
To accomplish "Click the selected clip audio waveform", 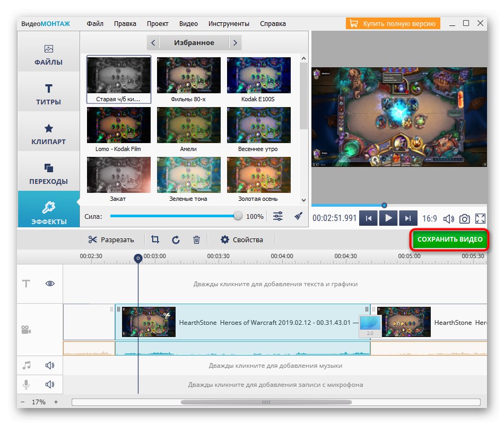I will 242,349.
